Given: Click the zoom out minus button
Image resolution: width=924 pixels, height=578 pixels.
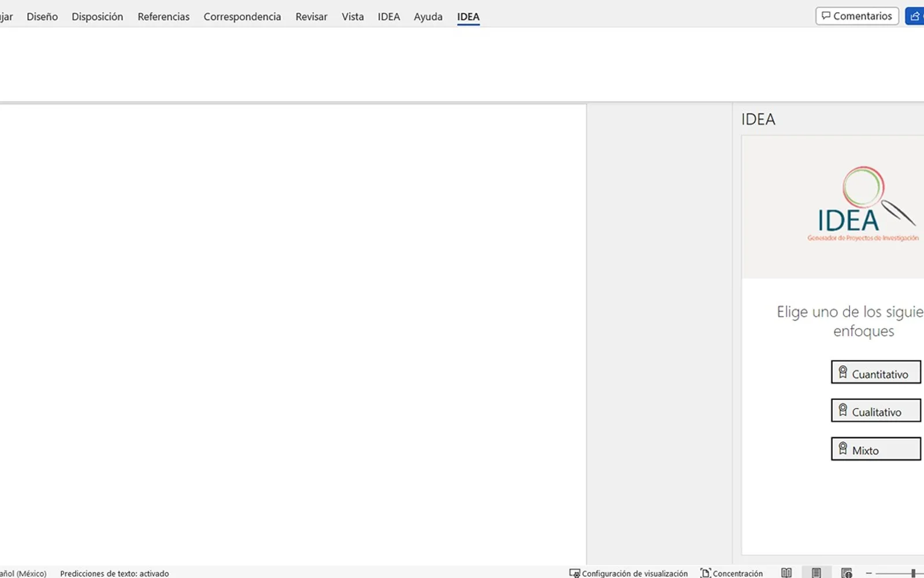Looking at the screenshot, I should (x=869, y=573).
